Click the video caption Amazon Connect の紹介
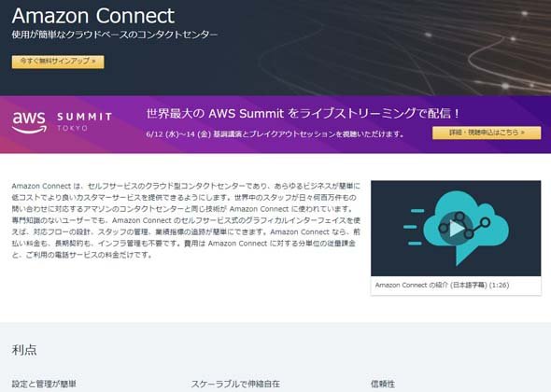This screenshot has width=551, height=392. pos(442,285)
